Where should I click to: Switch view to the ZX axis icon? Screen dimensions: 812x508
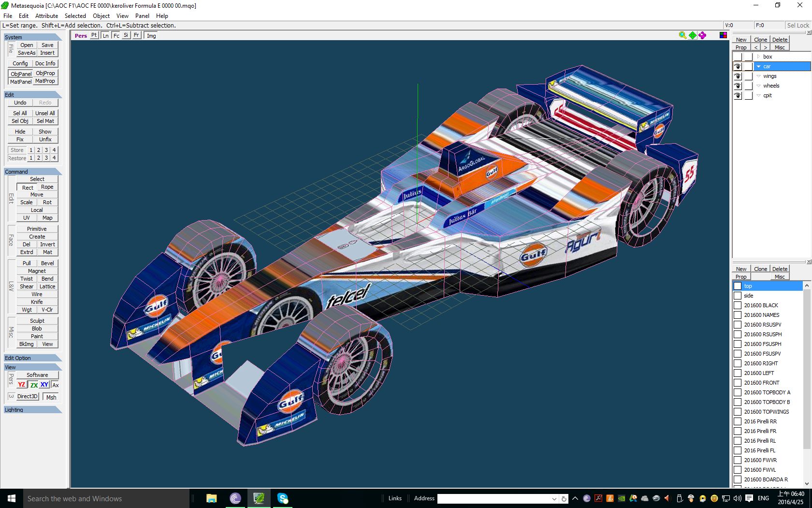pos(34,385)
